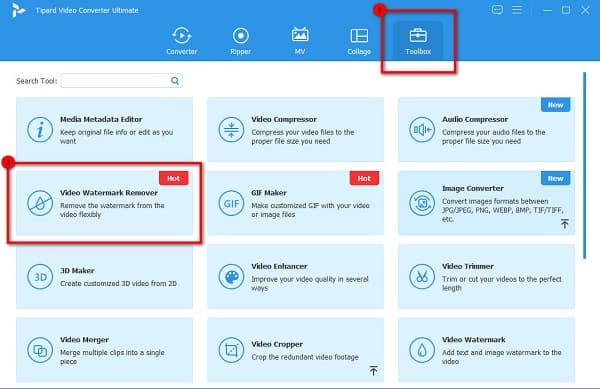Click the Video Enhancer palette icon
The image size is (600, 389).
click(231, 277)
